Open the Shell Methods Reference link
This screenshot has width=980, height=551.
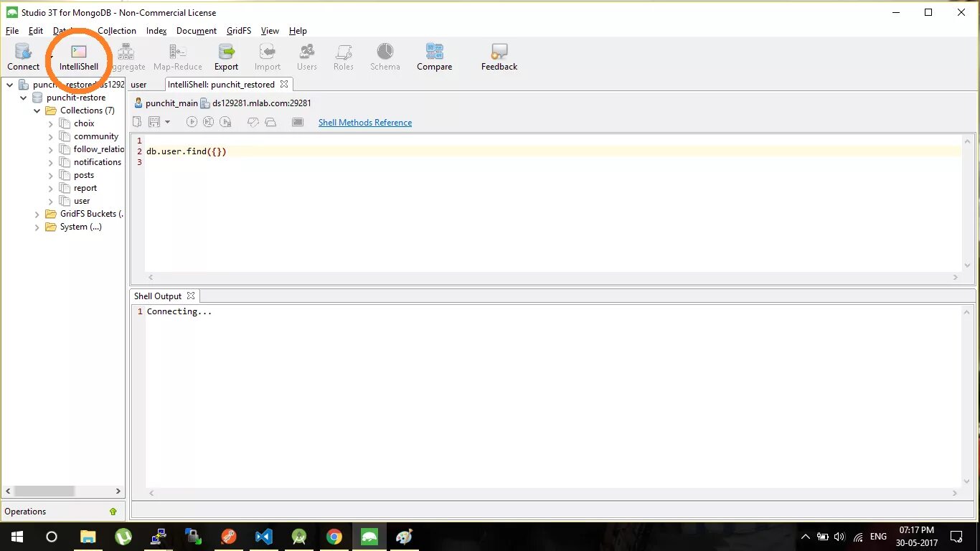[x=365, y=123]
